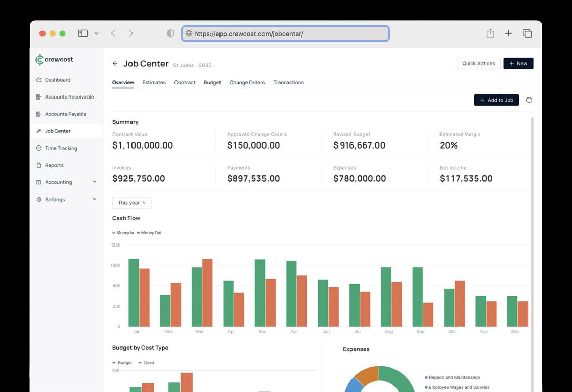Image resolution: width=572 pixels, height=392 pixels.
Task: Show tab overview icon in browser
Action: pyautogui.click(x=527, y=33)
